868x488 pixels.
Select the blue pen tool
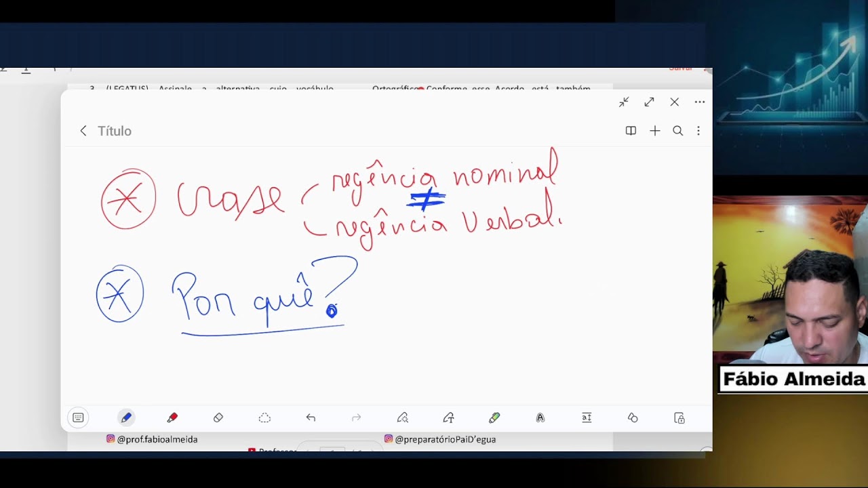click(x=126, y=418)
